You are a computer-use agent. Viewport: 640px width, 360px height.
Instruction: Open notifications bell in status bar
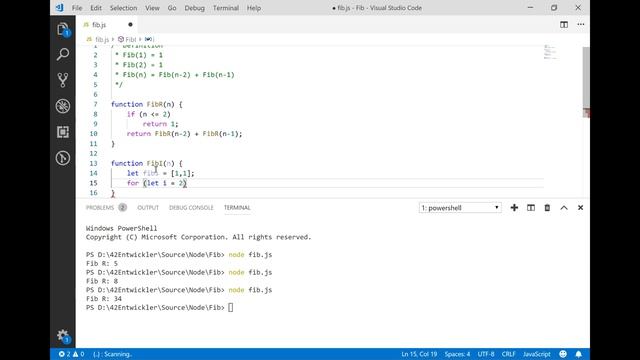tap(578, 354)
